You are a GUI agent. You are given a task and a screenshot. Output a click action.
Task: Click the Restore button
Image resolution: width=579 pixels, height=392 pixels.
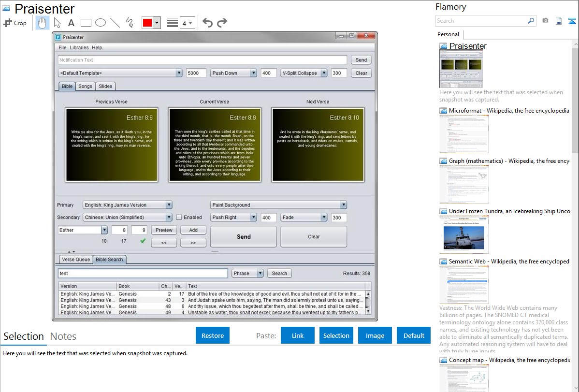213,335
